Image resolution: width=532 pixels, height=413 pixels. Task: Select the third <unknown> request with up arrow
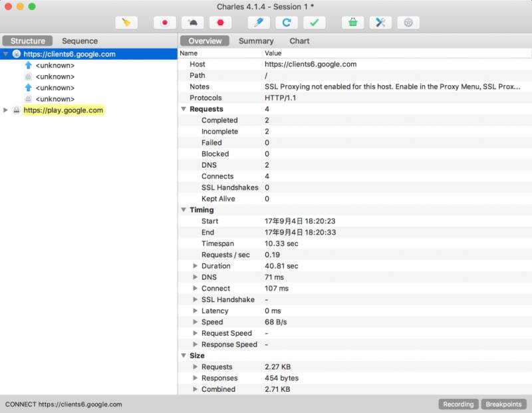88,88
